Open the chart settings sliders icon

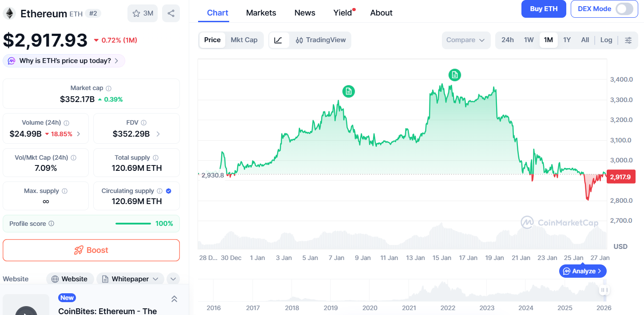point(628,40)
